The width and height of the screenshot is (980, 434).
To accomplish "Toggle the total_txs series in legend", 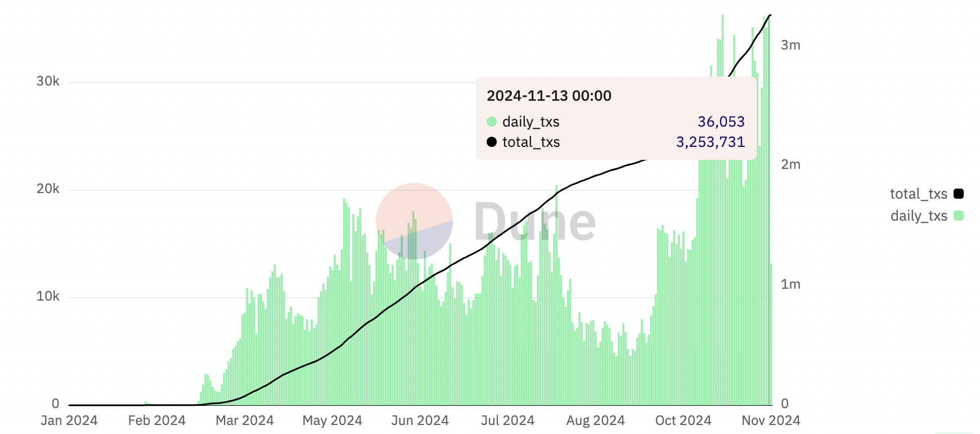I will (x=918, y=194).
